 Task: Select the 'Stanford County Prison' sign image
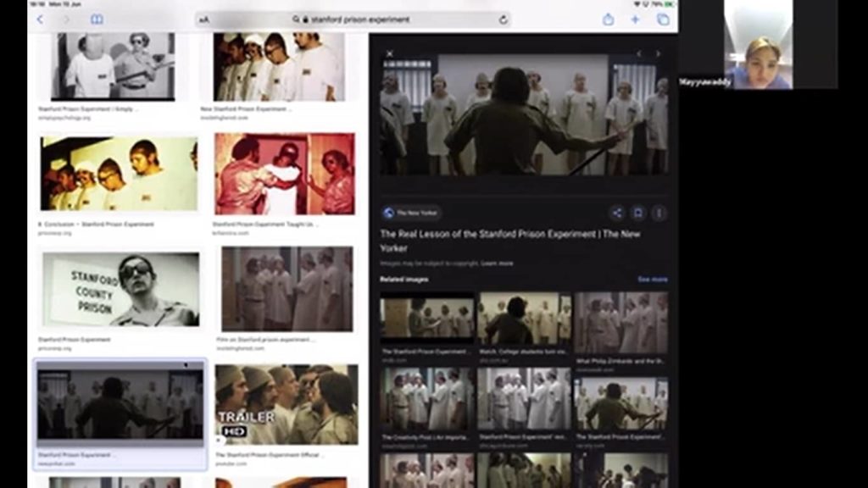click(x=121, y=290)
